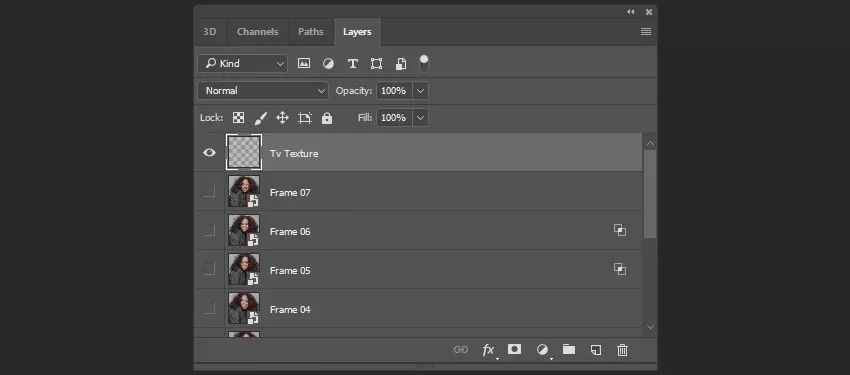Screen dimensions: 850x375
Task: Prevent auto-nesting artboard lock icon
Action: tap(305, 118)
